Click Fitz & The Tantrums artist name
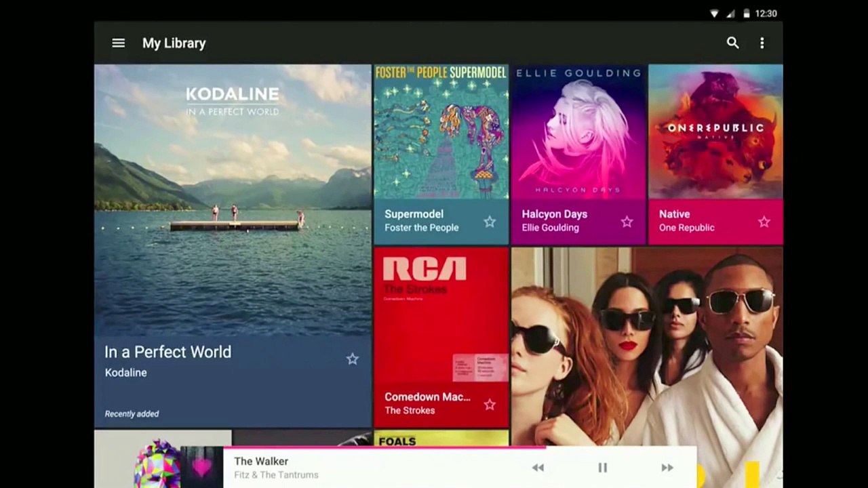Screen dimensions: 868x488 (x=276, y=475)
